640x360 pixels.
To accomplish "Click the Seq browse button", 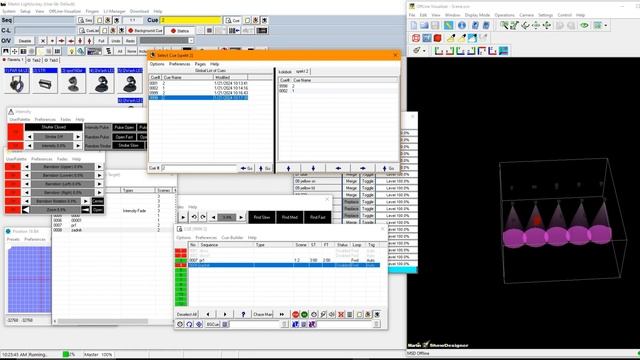I will click(x=85, y=20).
